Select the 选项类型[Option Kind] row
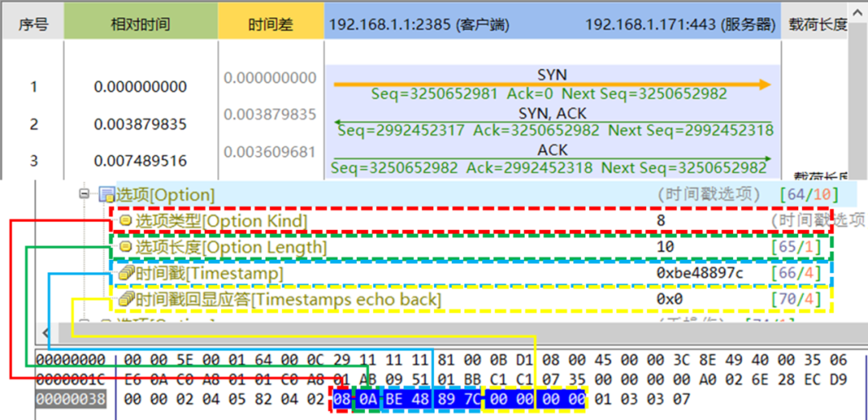The height and width of the screenshot is (420, 868). tap(471, 221)
